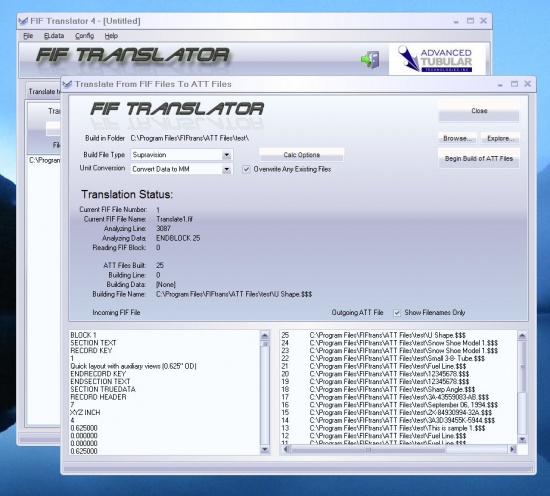Viewport: 550px width, 496px height.
Task: Select row 17 3A-43559083-AB.$$$
Action: pyautogui.click(x=399, y=397)
